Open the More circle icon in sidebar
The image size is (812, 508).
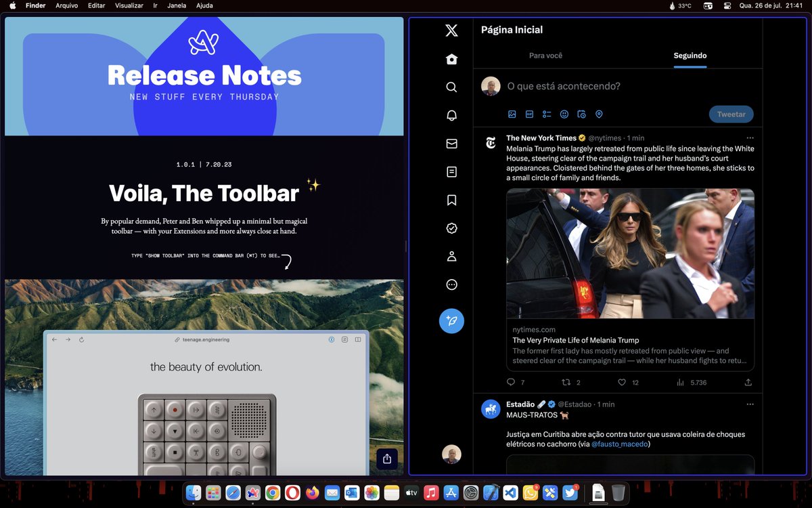451,285
